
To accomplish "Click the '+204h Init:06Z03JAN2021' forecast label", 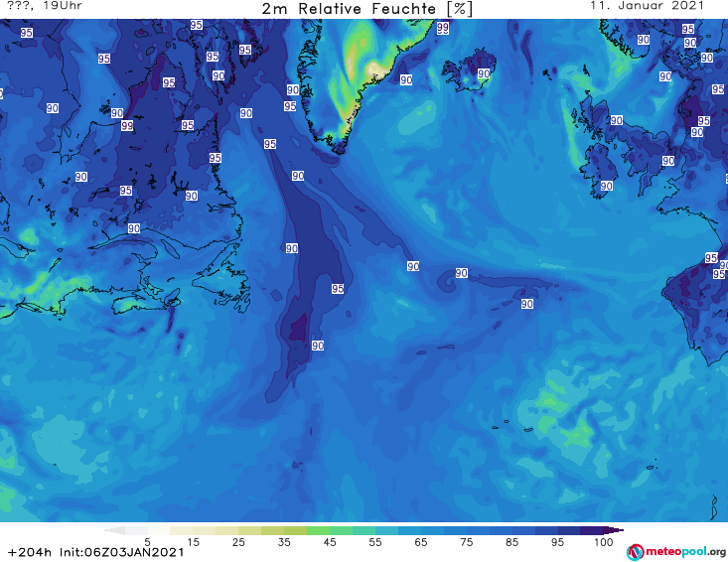I will [x=95, y=553].
